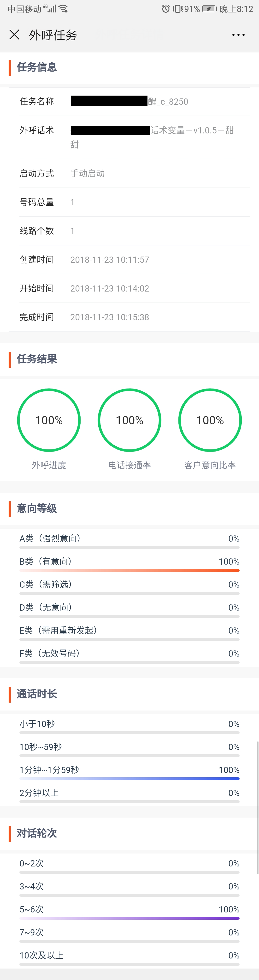Tap the 客户意向比率 progress circle

click(x=210, y=420)
